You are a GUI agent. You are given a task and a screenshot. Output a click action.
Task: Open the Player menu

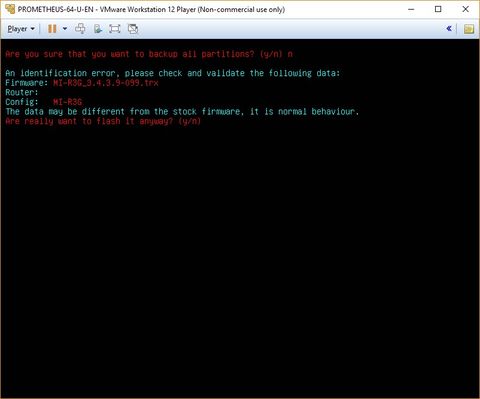pos(21,29)
